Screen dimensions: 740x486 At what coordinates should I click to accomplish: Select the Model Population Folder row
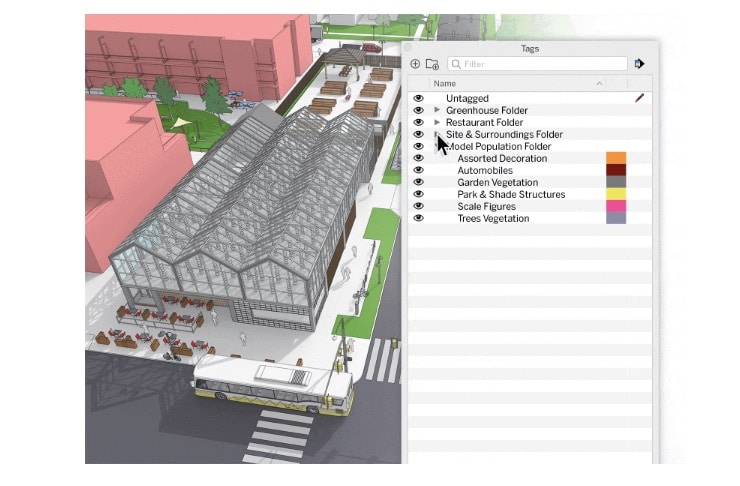[530, 146]
